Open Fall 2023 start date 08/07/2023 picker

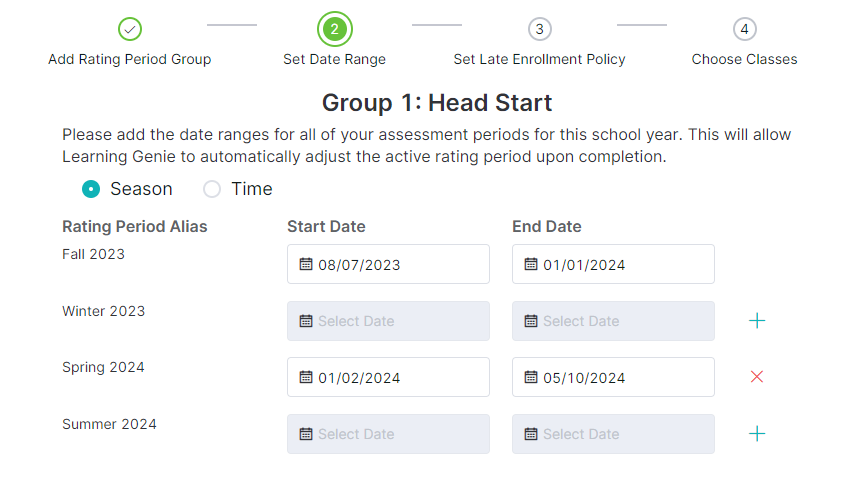tap(388, 264)
